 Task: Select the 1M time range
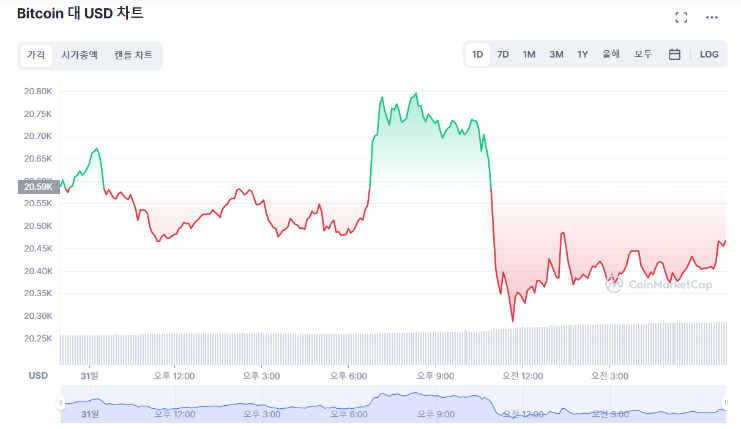(x=529, y=55)
